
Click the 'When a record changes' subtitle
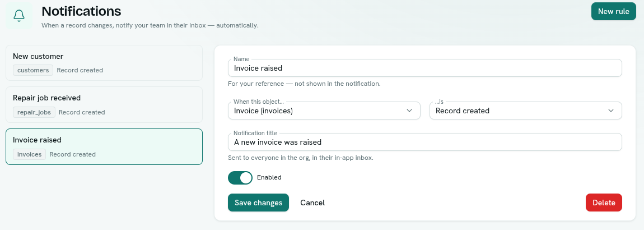click(x=150, y=25)
